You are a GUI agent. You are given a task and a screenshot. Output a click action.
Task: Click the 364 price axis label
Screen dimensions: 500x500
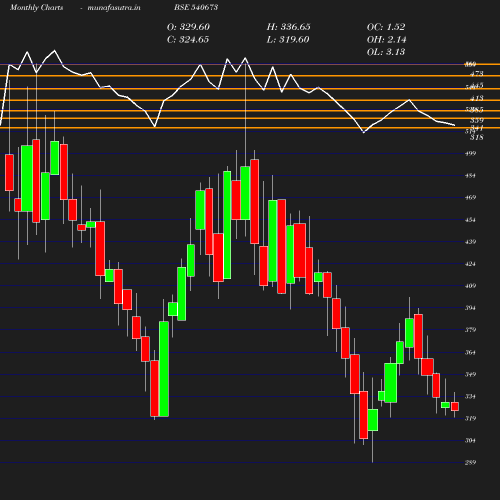coord(470,352)
